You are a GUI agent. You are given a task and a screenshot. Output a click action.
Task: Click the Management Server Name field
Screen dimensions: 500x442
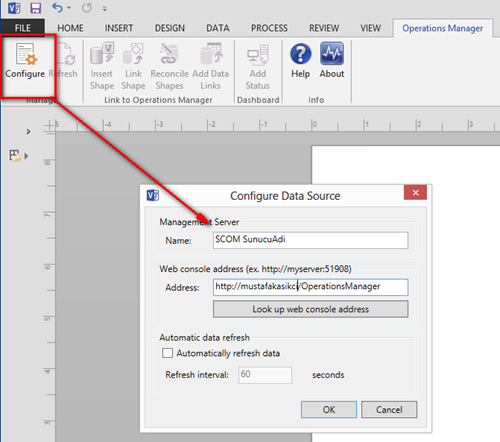pyautogui.click(x=310, y=240)
